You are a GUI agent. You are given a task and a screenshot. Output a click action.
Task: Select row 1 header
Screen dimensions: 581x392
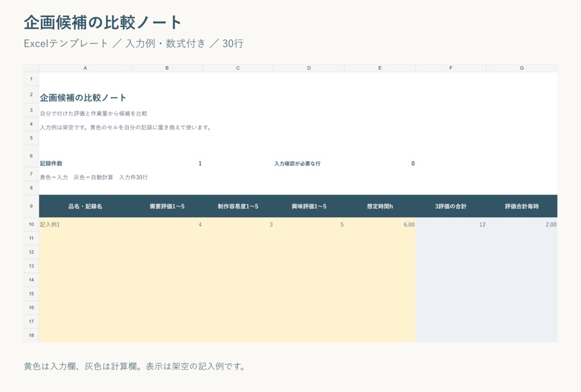coord(31,79)
